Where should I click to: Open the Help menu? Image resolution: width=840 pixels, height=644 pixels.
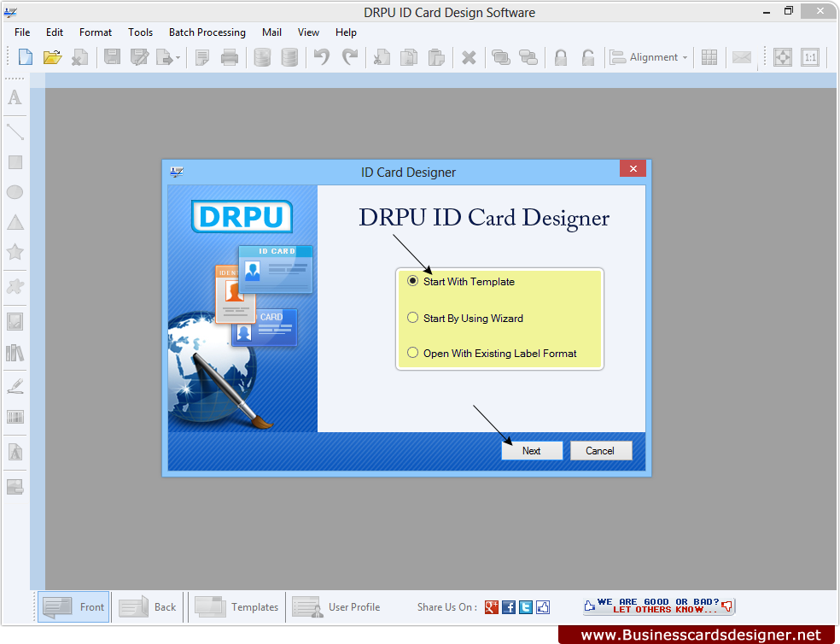(346, 32)
